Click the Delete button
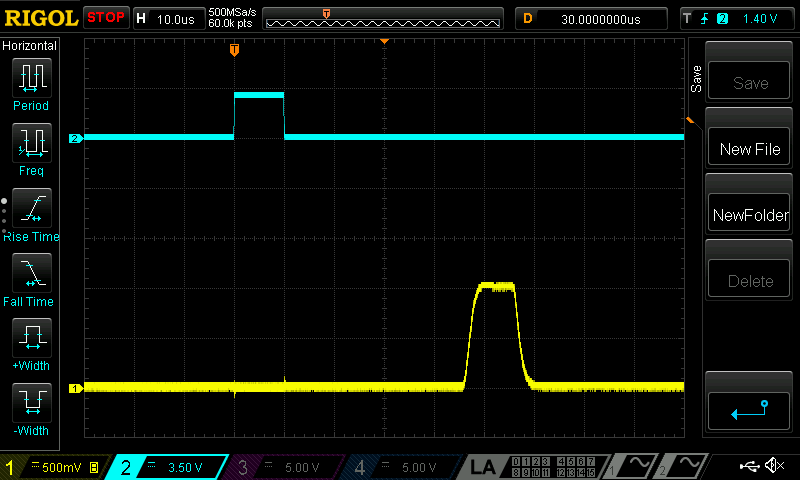The height and width of the screenshot is (480, 800). pyautogui.click(x=749, y=278)
